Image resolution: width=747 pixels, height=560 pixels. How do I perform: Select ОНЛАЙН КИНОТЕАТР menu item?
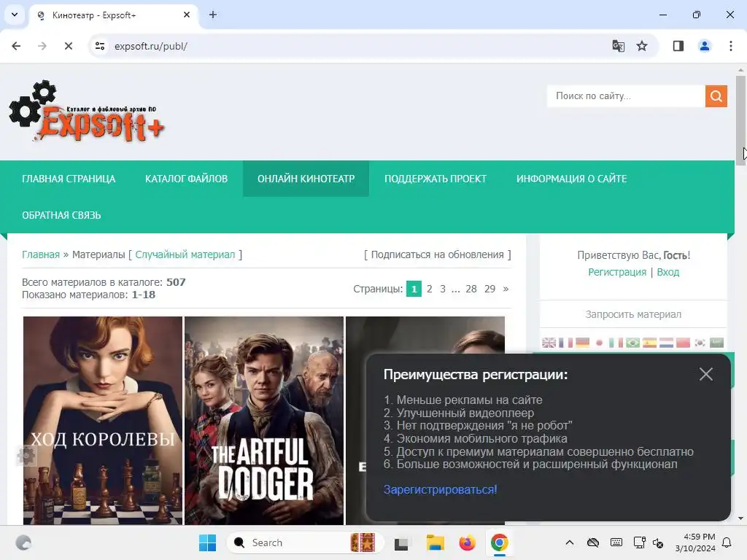pos(306,179)
